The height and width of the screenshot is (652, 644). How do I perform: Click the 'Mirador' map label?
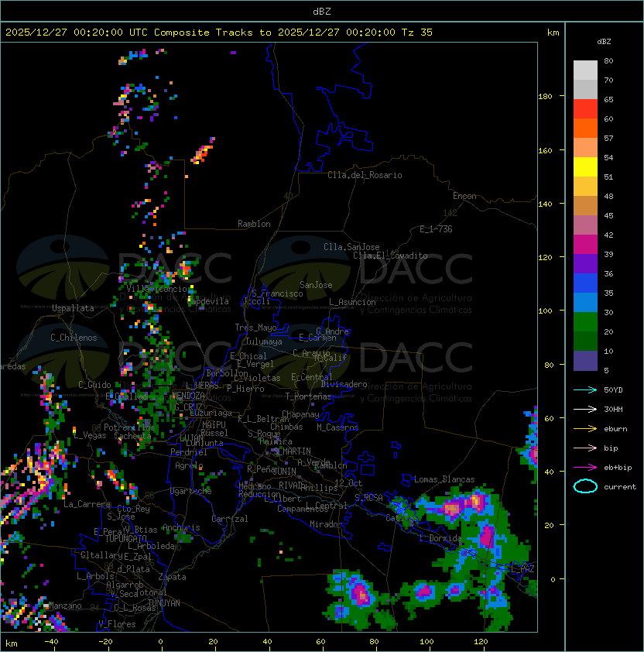[x=327, y=525]
